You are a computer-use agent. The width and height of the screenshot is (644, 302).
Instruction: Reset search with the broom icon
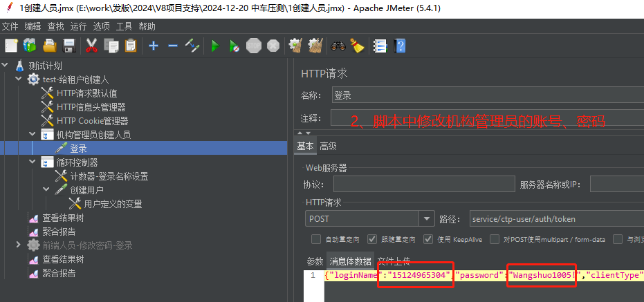pos(358,45)
